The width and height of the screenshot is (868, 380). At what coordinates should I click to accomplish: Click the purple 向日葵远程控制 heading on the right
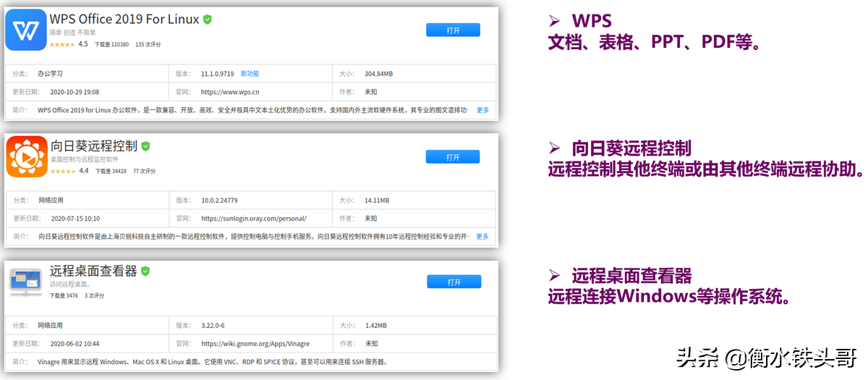click(x=631, y=149)
